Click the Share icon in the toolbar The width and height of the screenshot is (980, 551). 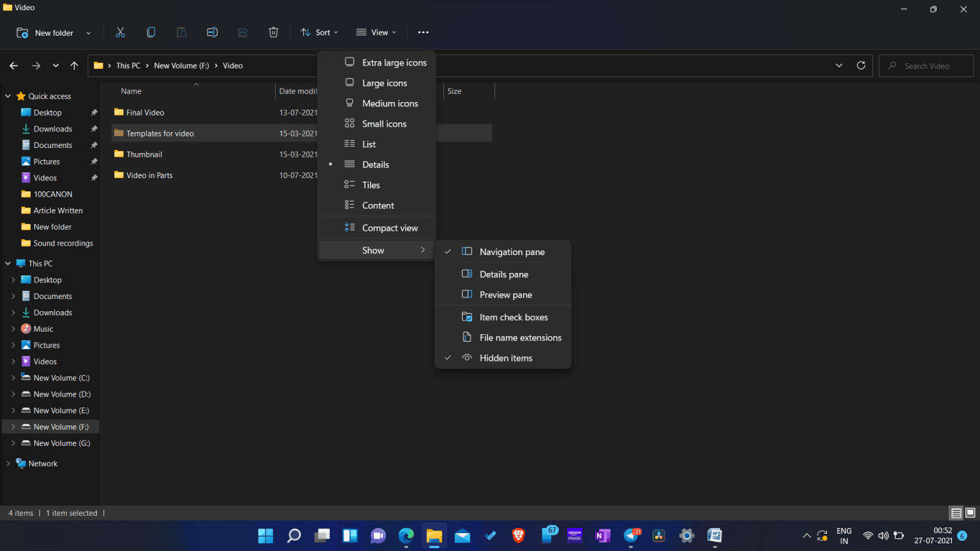(242, 32)
